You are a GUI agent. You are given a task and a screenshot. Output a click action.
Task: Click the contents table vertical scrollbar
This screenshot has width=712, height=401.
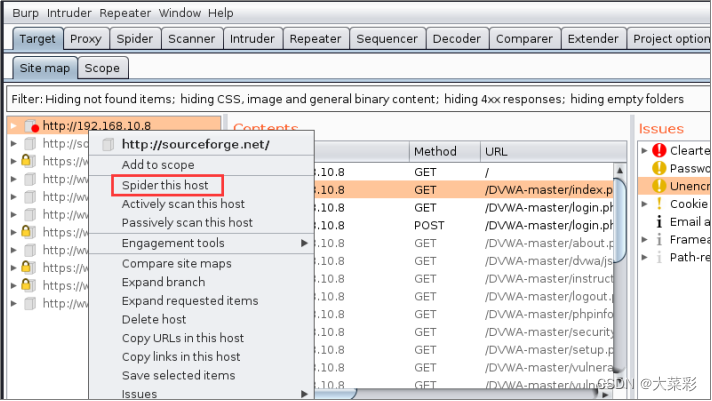tap(619, 220)
